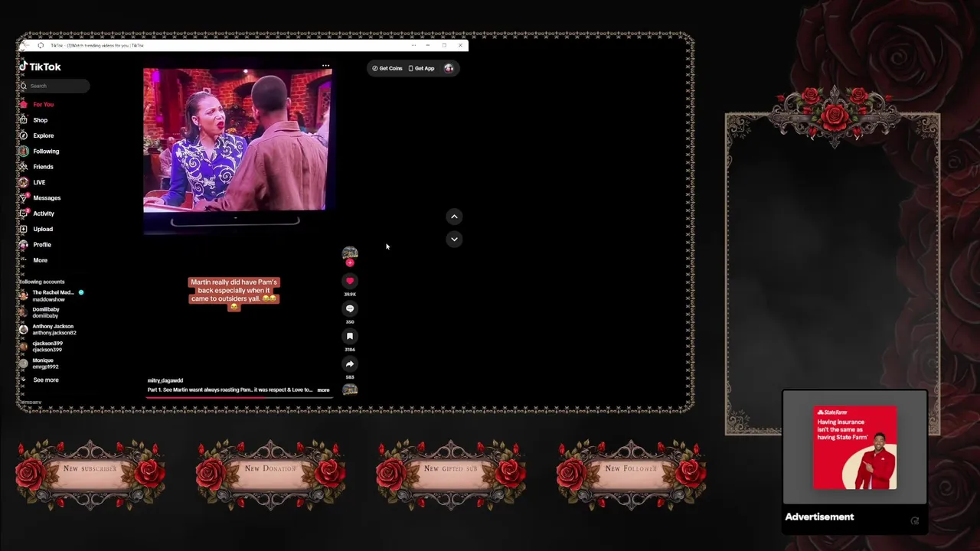
Task: Expand the caption with the 'more' link
Action: (323, 390)
